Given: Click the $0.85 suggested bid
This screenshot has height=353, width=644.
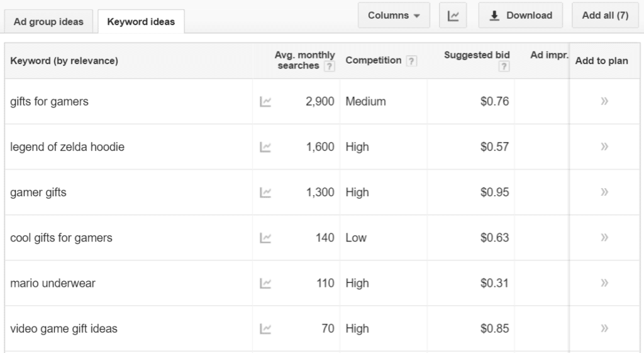Looking at the screenshot, I should tap(494, 328).
